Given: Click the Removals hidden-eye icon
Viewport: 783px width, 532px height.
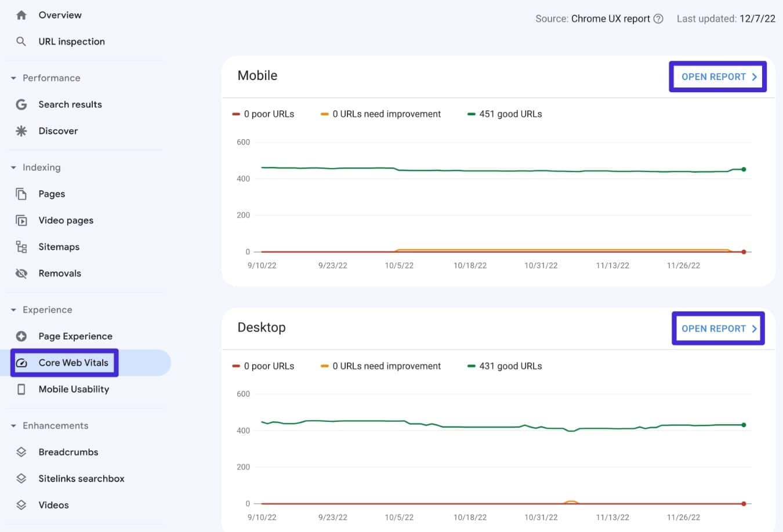Looking at the screenshot, I should 21,273.
